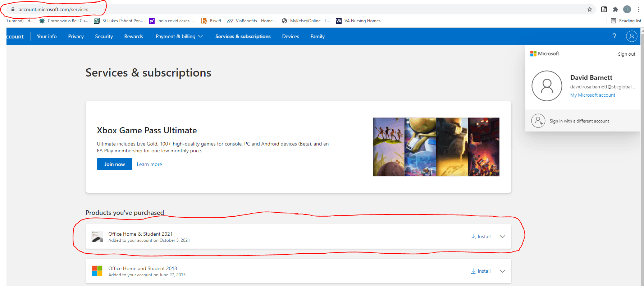Open the Rewards tab
This screenshot has height=286, width=644.
click(134, 36)
